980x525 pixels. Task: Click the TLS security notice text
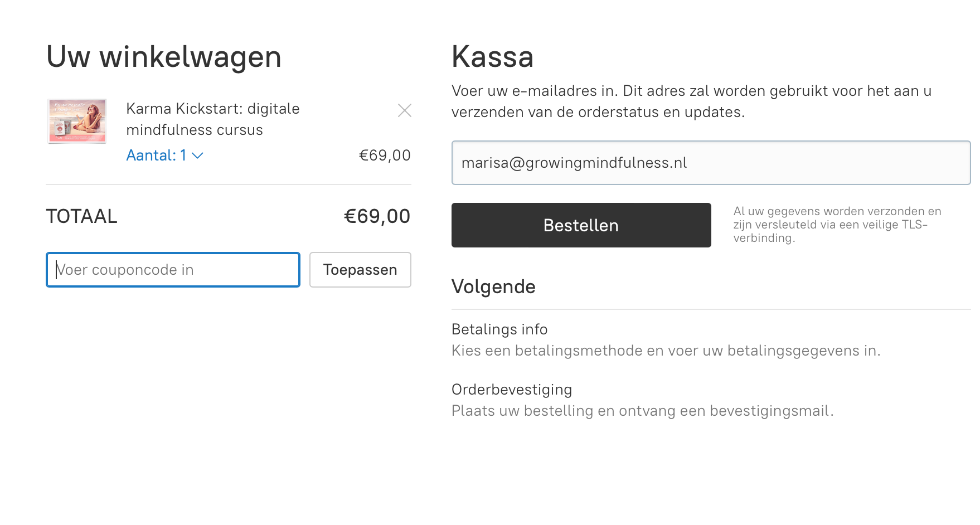[x=837, y=225]
